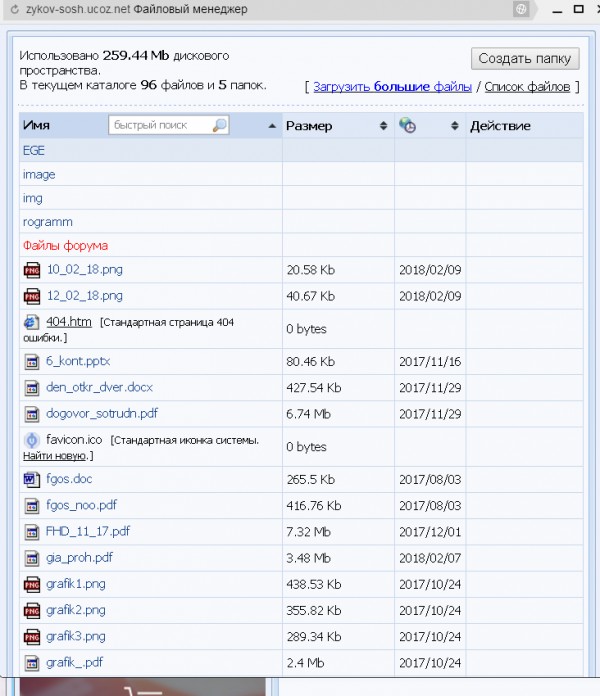Sort by date using the arrows
This screenshot has height=696, width=600.
pos(454,126)
